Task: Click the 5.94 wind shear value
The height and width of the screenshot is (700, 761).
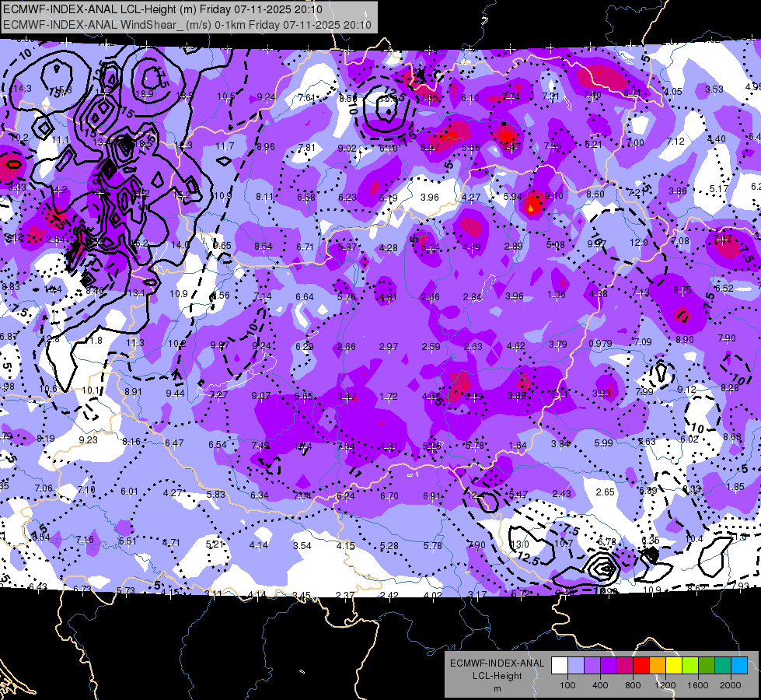Action: point(512,196)
